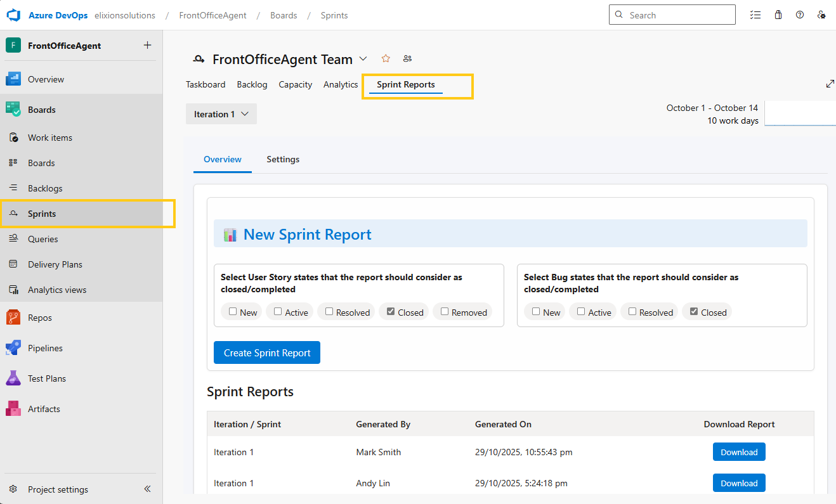
Task: Enter full screen mode with expand icon
Action: click(x=830, y=84)
